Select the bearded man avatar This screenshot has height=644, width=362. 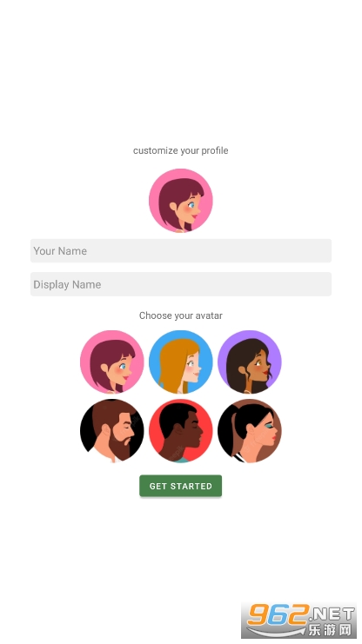[x=112, y=431]
